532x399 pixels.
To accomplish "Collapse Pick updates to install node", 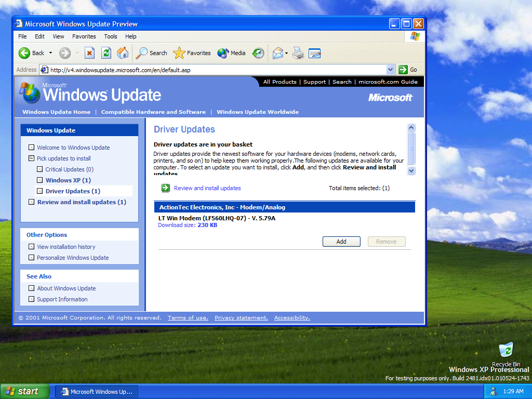I will (x=32, y=158).
